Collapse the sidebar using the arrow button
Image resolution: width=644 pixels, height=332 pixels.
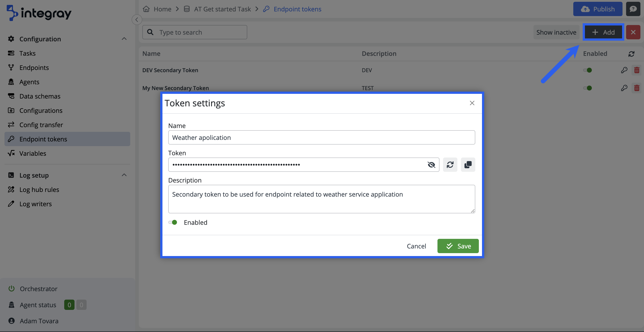coord(137,20)
